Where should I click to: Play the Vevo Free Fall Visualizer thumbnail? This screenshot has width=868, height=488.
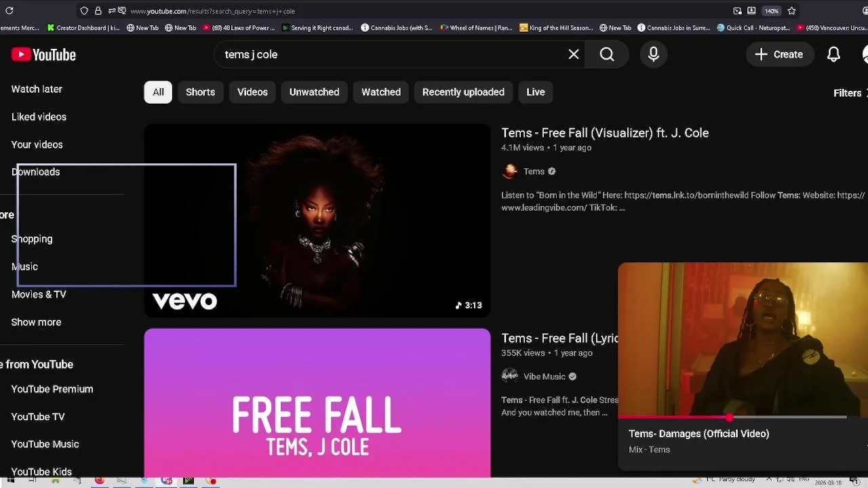317,220
